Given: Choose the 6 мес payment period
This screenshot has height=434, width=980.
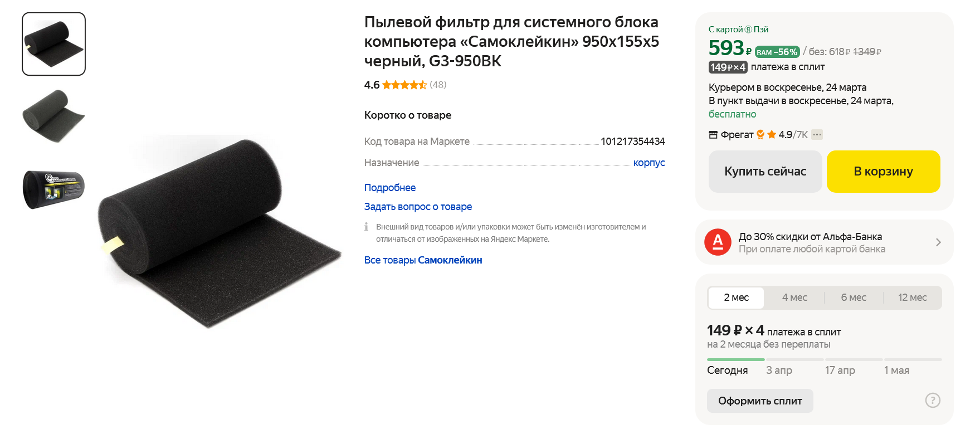Looking at the screenshot, I should tap(854, 298).
